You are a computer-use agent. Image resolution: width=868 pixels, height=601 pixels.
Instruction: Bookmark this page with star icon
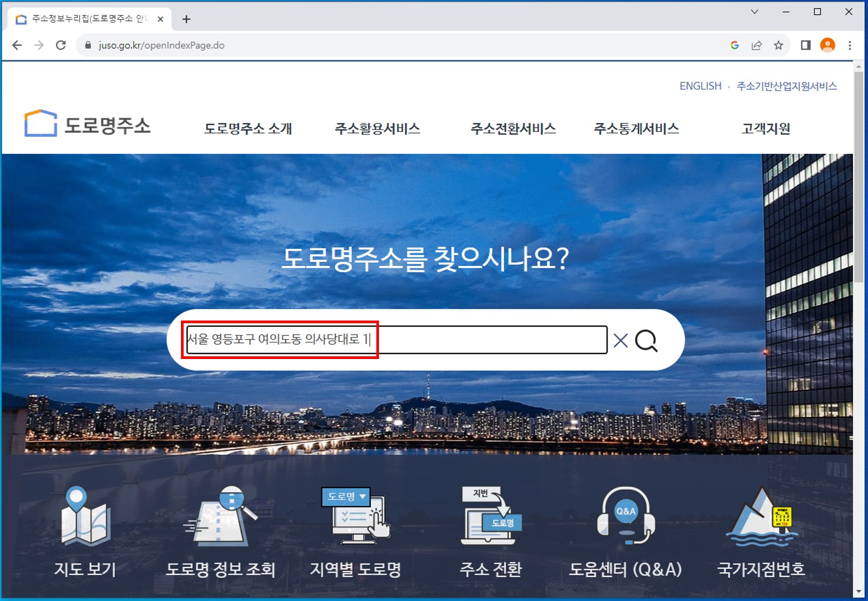pos(778,45)
